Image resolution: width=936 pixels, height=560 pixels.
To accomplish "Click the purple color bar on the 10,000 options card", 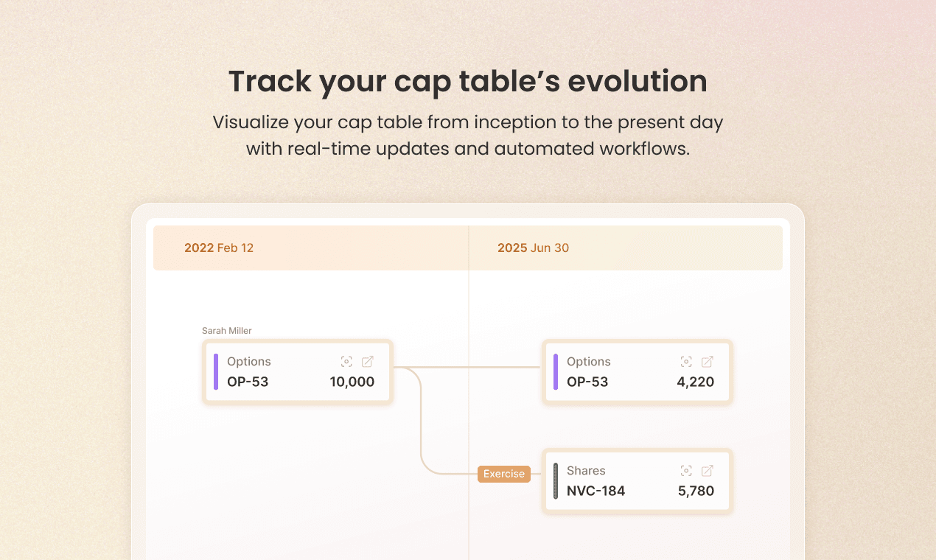I will (x=216, y=371).
